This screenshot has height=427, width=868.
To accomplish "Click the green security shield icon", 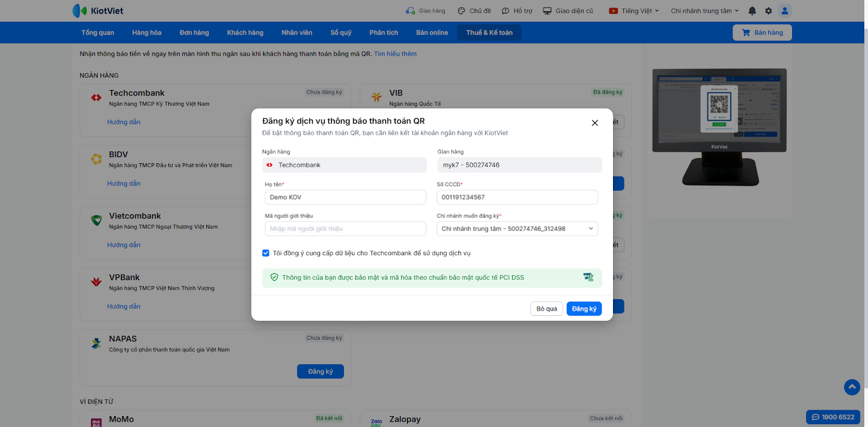I will pyautogui.click(x=275, y=277).
